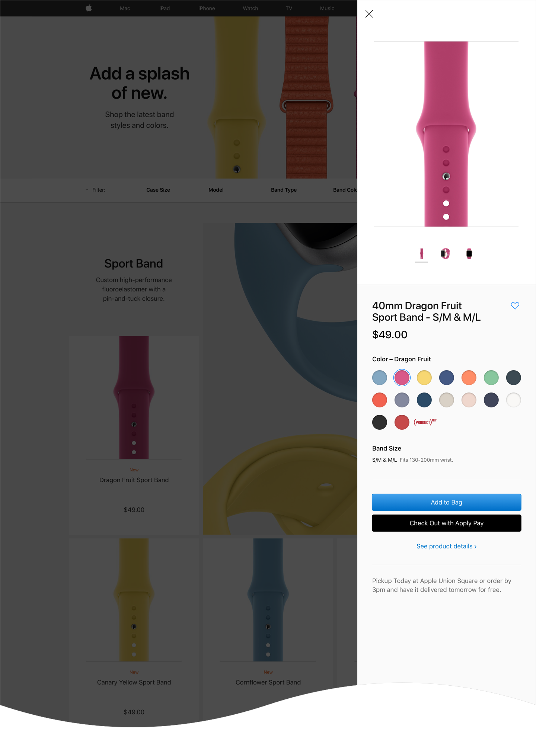The height and width of the screenshot is (756, 536).
Task: Open the Band Type filter dropdown
Action: (x=284, y=190)
